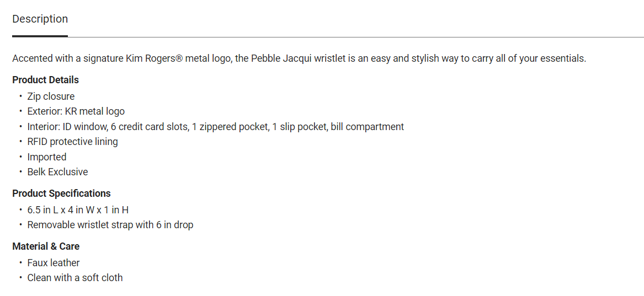
Task: Click the Faux leather bullet item
Action: pos(54,263)
